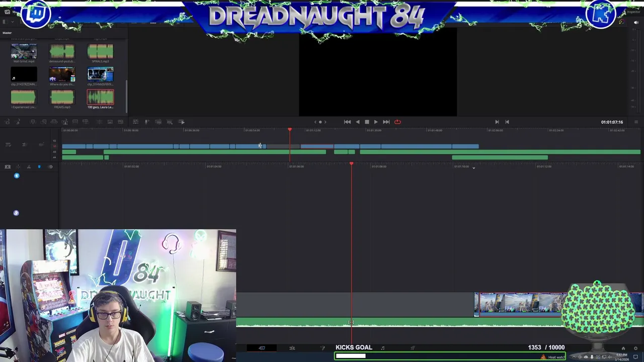Select the '100 gecs, Laura Le...' audio thumbnail
Screen dimensions: 644x362
[x=100, y=97]
